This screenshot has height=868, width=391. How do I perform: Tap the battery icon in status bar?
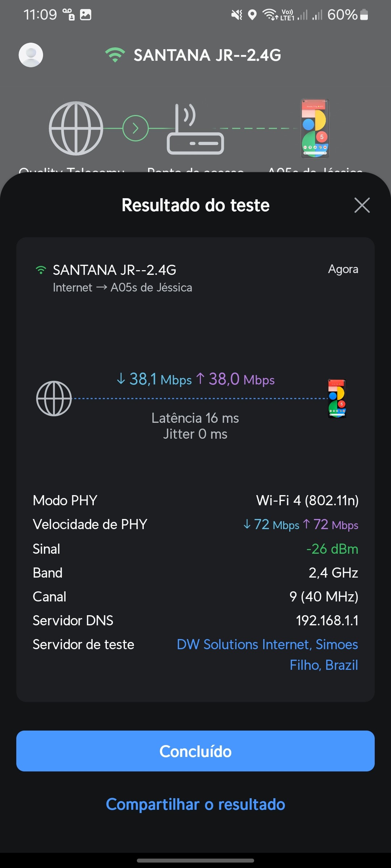pyautogui.click(x=364, y=15)
